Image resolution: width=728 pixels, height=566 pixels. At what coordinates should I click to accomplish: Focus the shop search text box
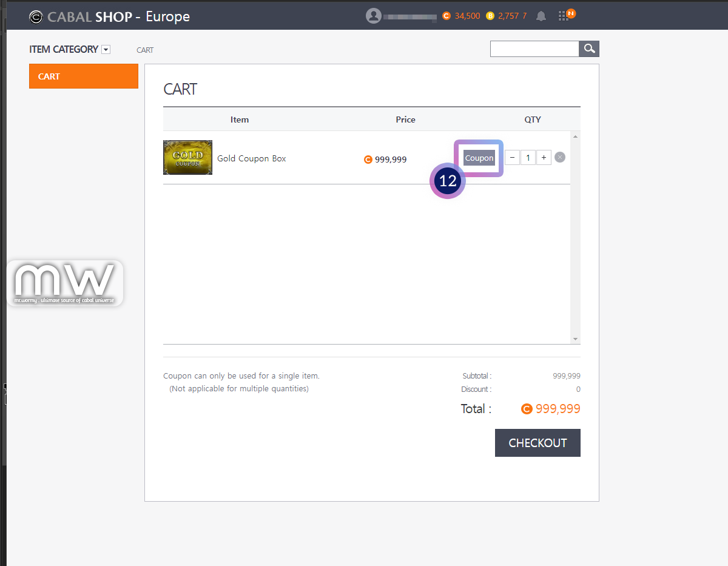tap(534, 49)
